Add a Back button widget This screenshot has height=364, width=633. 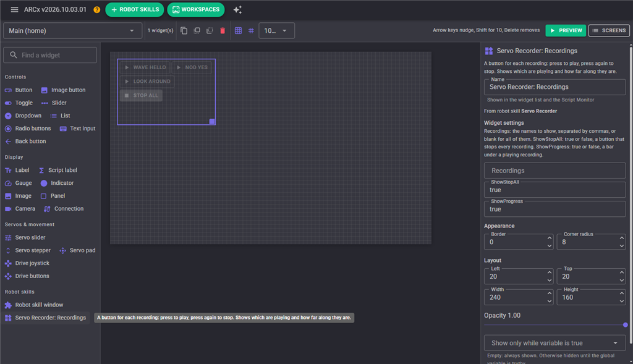pos(25,142)
